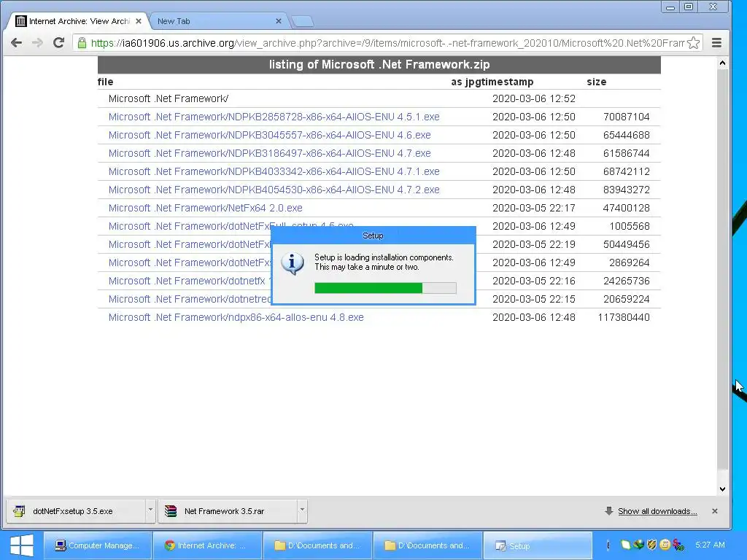
Task: Click the Setup dialog title bar
Action: click(x=373, y=236)
